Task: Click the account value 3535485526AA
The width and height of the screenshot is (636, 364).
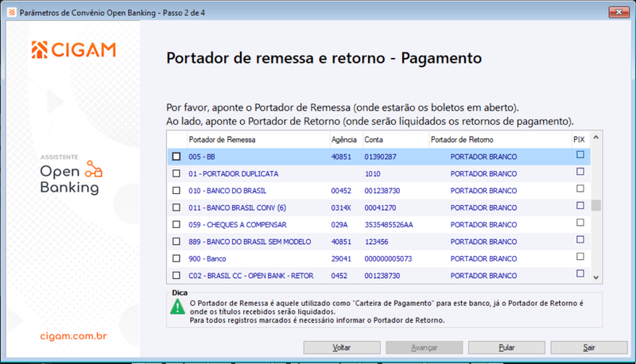Action: tap(389, 225)
